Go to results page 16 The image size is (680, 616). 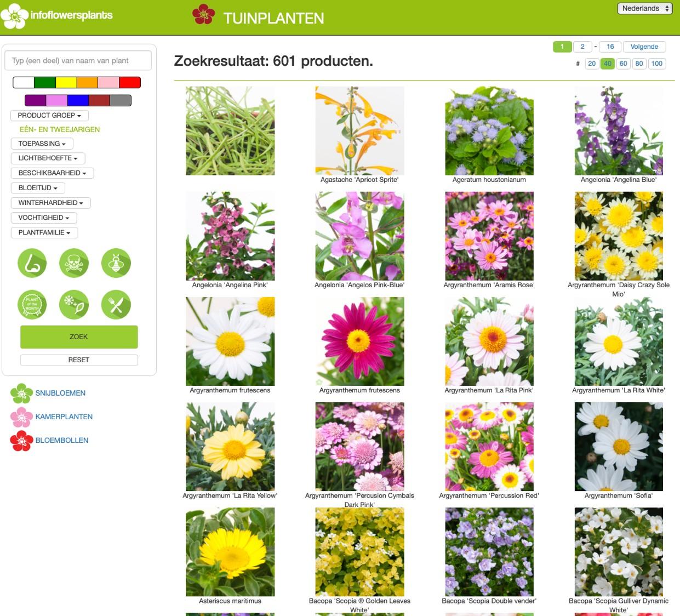coord(610,47)
